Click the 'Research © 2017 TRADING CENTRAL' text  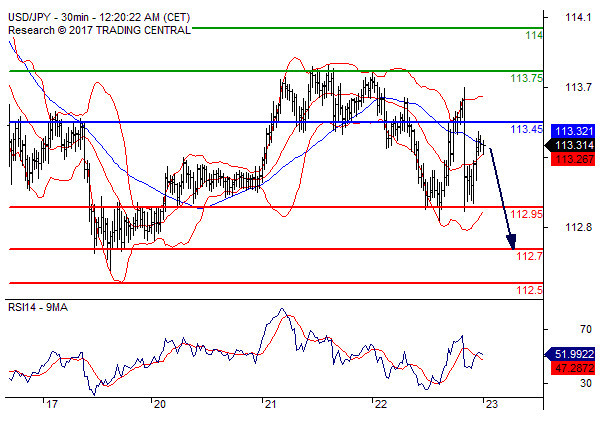click(x=99, y=30)
